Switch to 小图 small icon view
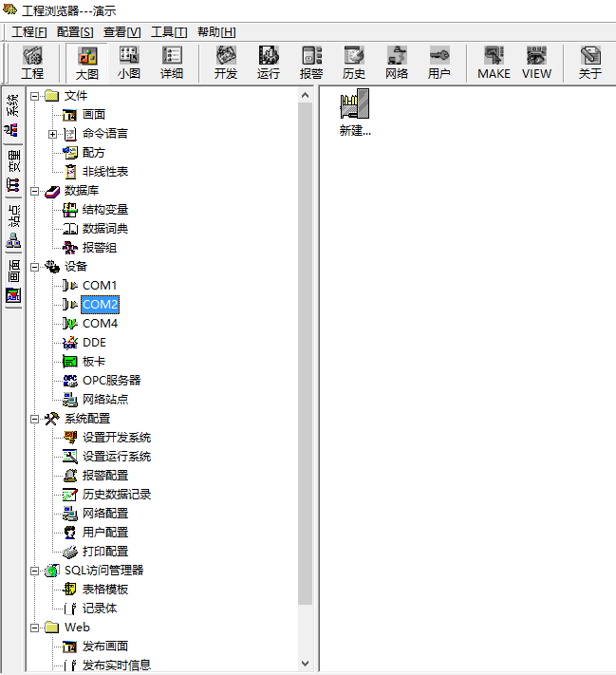616x675 pixels. pyautogui.click(x=129, y=63)
